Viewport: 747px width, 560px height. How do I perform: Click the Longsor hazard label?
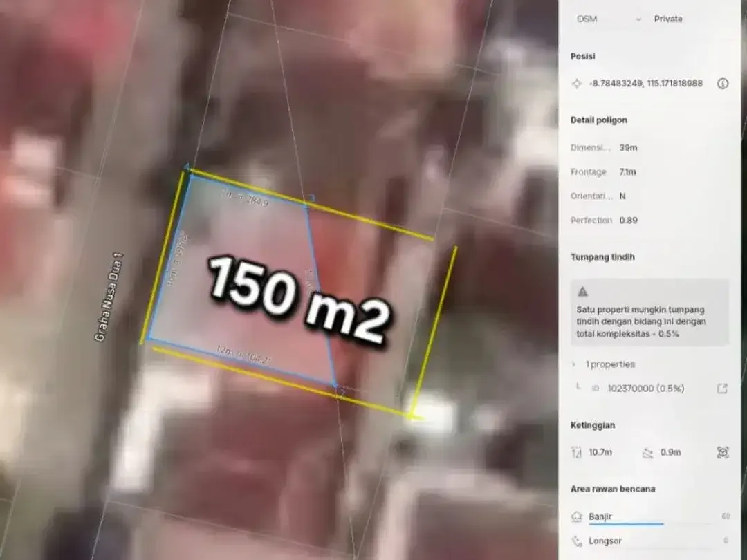(605, 541)
